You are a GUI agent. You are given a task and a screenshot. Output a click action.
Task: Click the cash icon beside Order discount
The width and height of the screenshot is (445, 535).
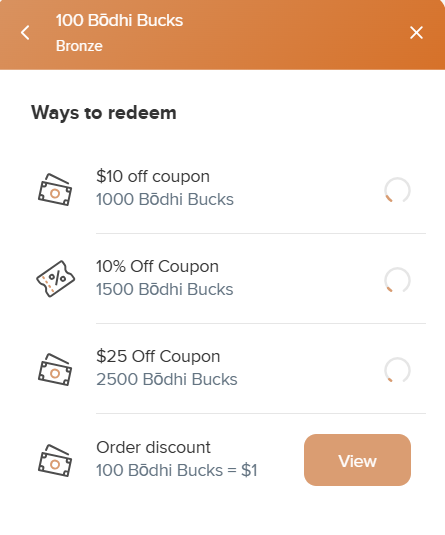(x=55, y=460)
